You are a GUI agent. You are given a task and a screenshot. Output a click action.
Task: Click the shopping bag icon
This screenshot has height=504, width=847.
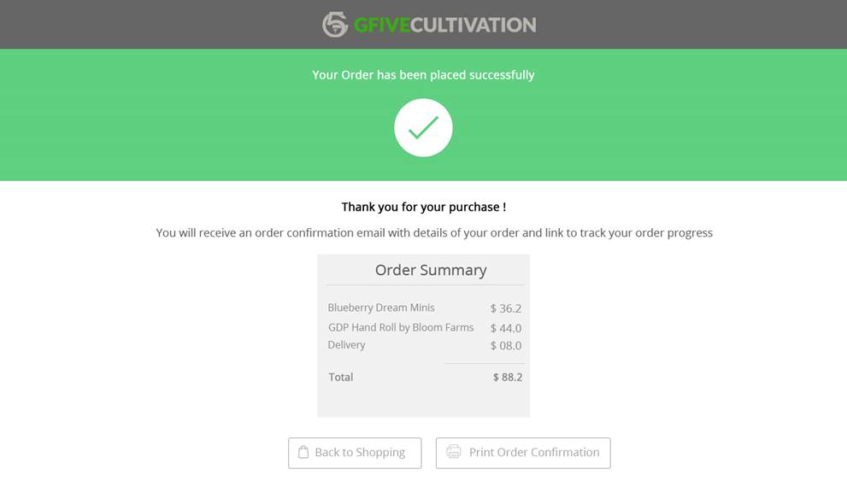click(x=303, y=452)
